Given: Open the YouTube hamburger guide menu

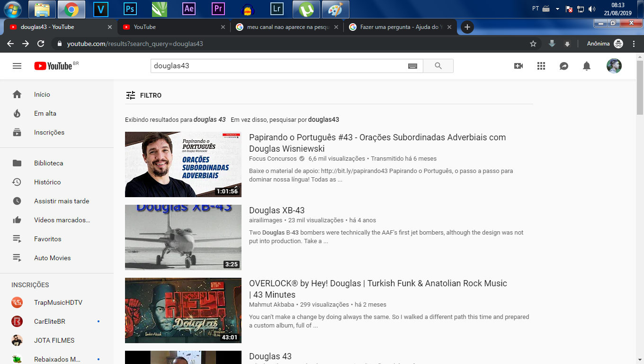Looking at the screenshot, I should click(17, 66).
